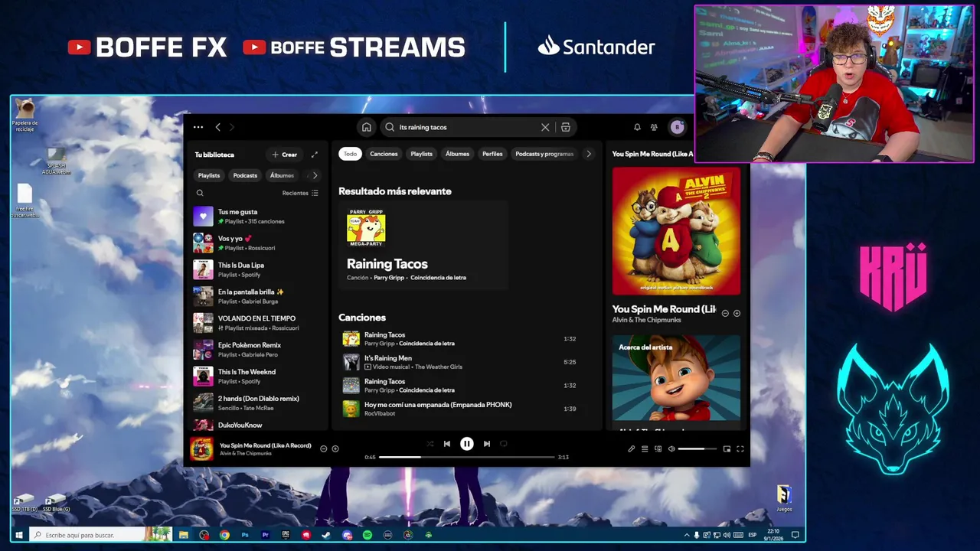Seek within the song progress bar
Viewport: 980px width, 551px height.
coord(466,457)
